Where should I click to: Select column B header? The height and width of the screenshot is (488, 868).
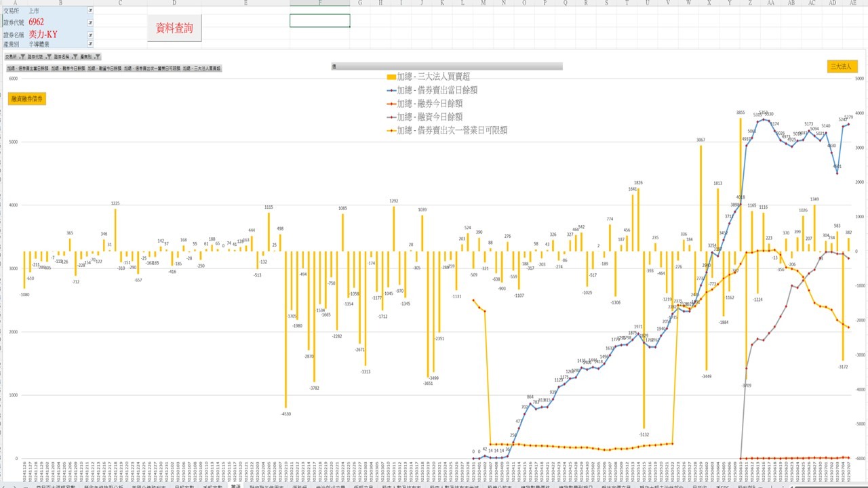[x=60, y=3]
